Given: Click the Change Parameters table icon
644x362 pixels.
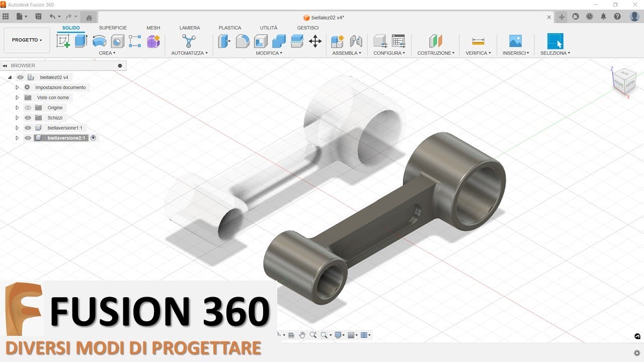Looking at the screenshot, I should 398,41.
